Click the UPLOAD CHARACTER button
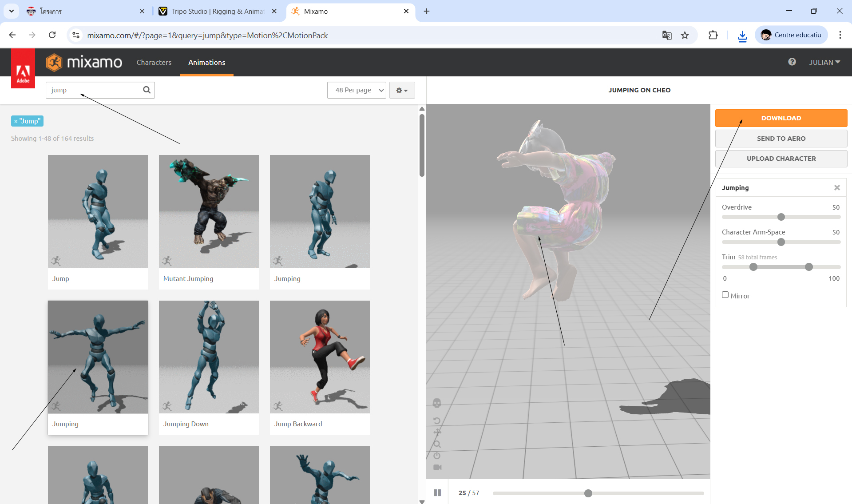 tap(781, 159)
